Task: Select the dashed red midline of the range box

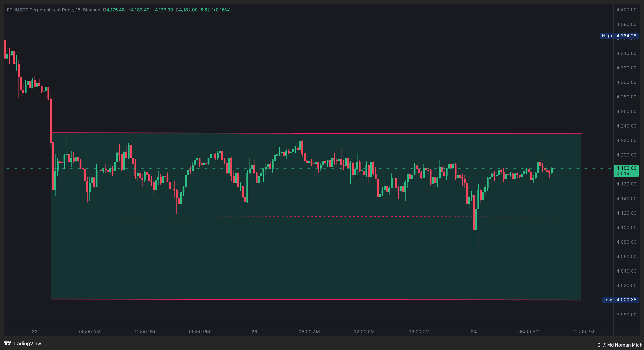Action: coord(316,216)
